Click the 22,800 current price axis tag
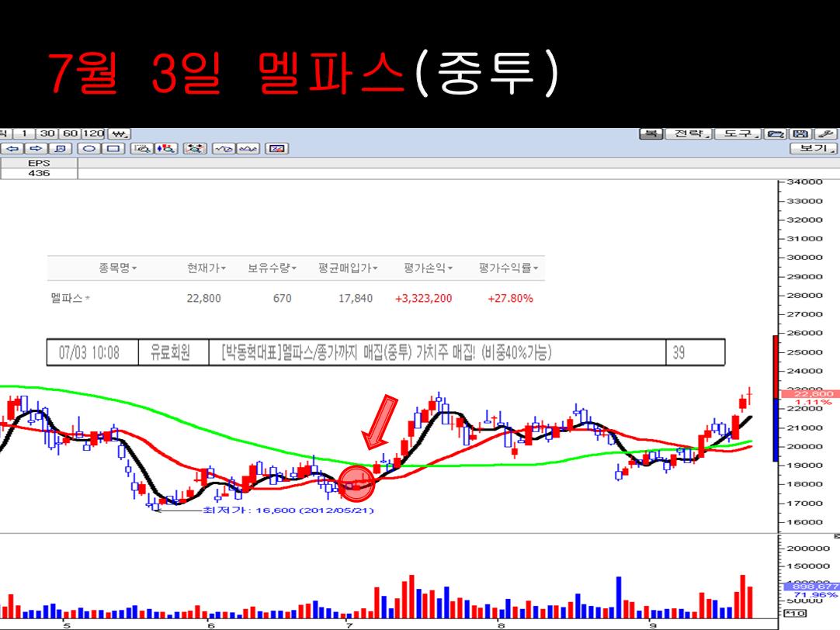Viewport: 840px width, 630px height. pyautogui.click(x=810, y=394)
